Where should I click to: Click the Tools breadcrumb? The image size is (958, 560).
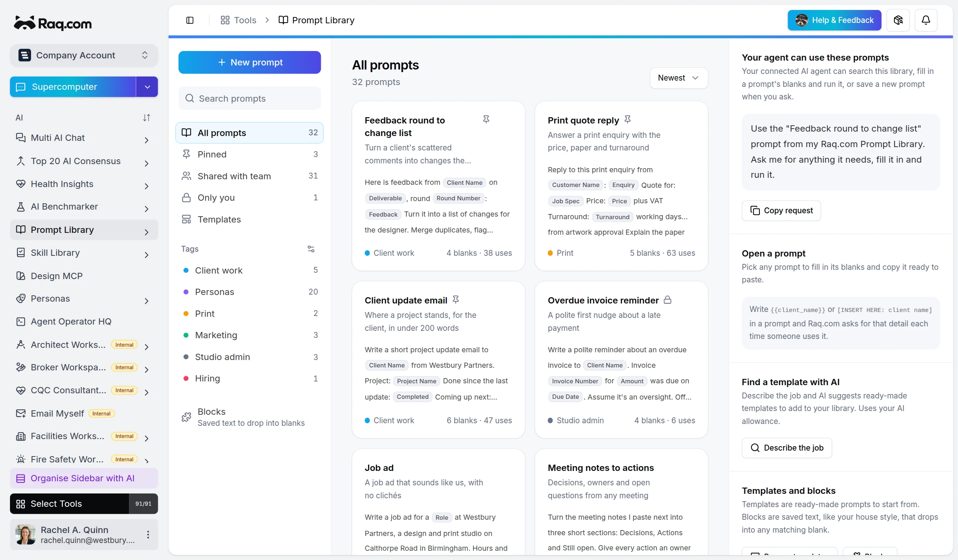[238, 20]
